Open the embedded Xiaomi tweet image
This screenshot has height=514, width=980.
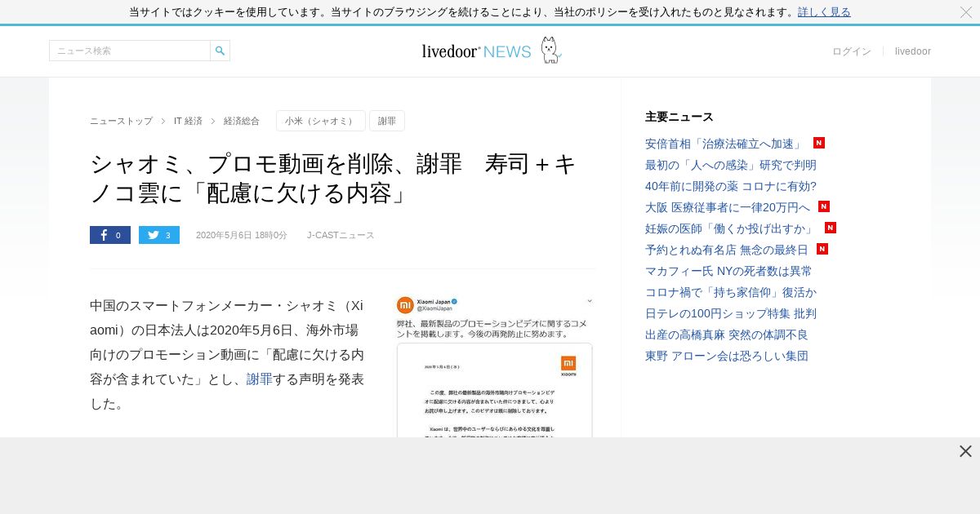pyautogui.click(x=495, y=367)
